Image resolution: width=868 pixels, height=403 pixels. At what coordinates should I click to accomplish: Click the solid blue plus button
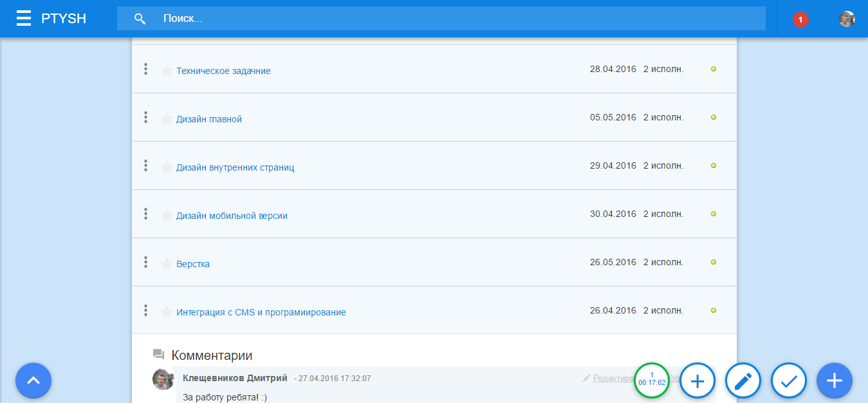[x=835, y=380]
